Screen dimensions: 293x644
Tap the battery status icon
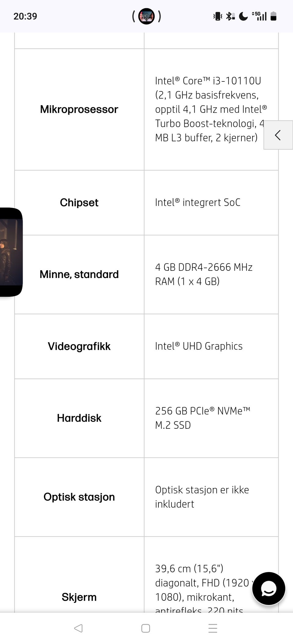point(273,16)
